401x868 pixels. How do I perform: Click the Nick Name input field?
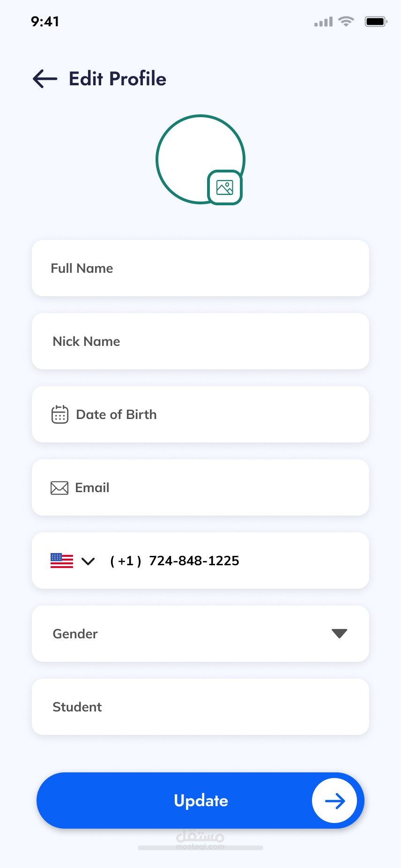coord(200,341)
